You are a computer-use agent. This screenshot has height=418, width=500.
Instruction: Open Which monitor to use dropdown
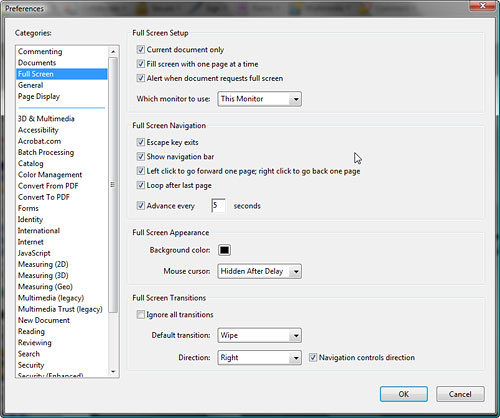[x=259, y=99]
